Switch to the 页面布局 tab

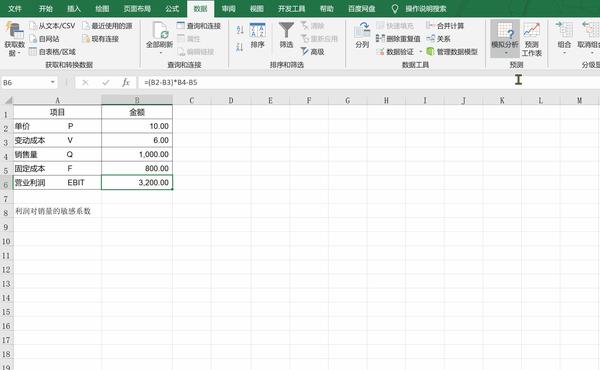[137, 8]
